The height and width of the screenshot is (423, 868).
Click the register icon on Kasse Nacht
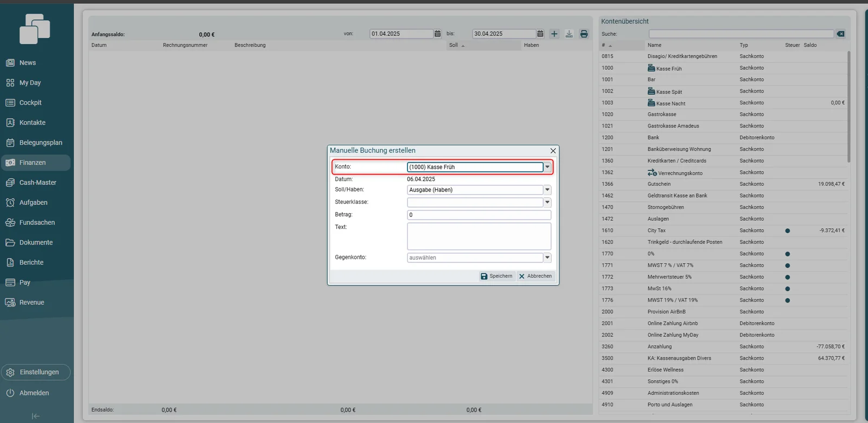click(652, 102)
